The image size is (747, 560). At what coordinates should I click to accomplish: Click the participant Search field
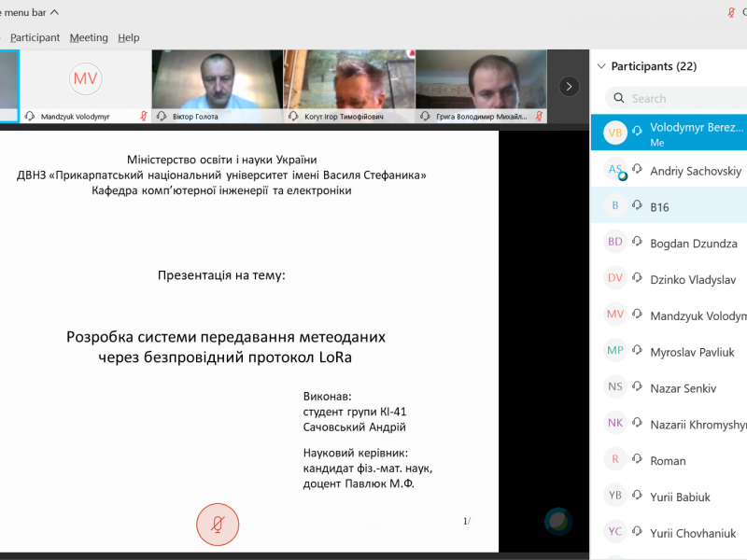click(686, 98)
